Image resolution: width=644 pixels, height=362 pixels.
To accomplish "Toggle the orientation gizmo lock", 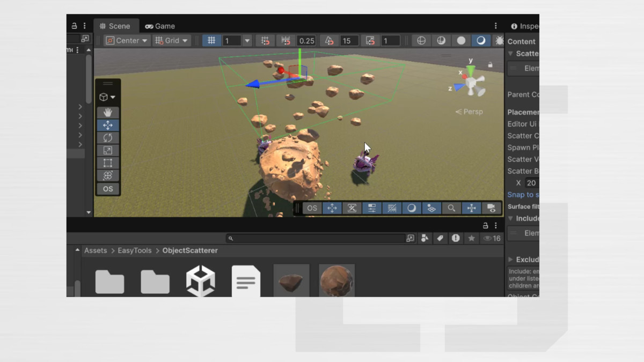I will (490, 65).
